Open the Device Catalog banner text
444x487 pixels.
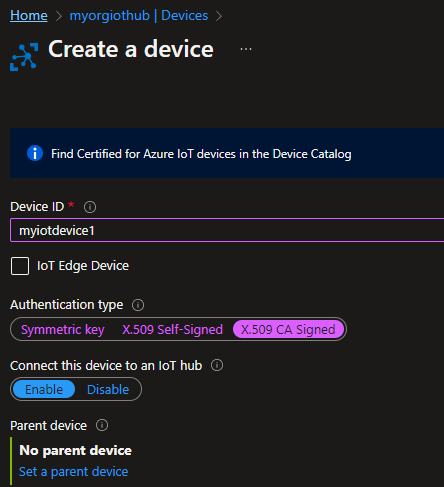[x=201, y=154]
